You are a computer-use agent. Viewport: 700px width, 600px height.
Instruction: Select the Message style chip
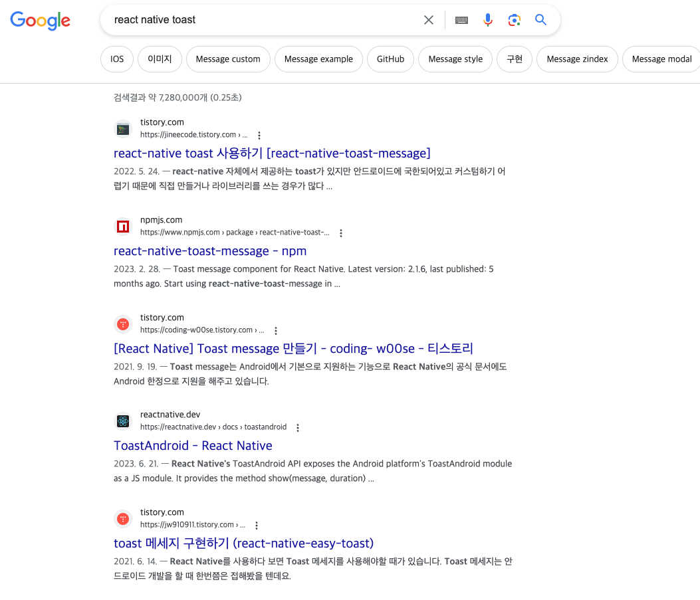pos(455,59)
